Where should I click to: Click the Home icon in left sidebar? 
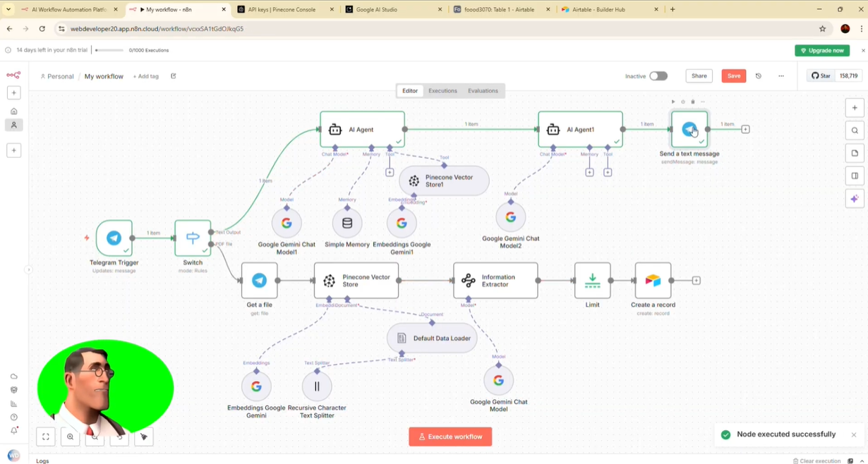tap(13, 111)
